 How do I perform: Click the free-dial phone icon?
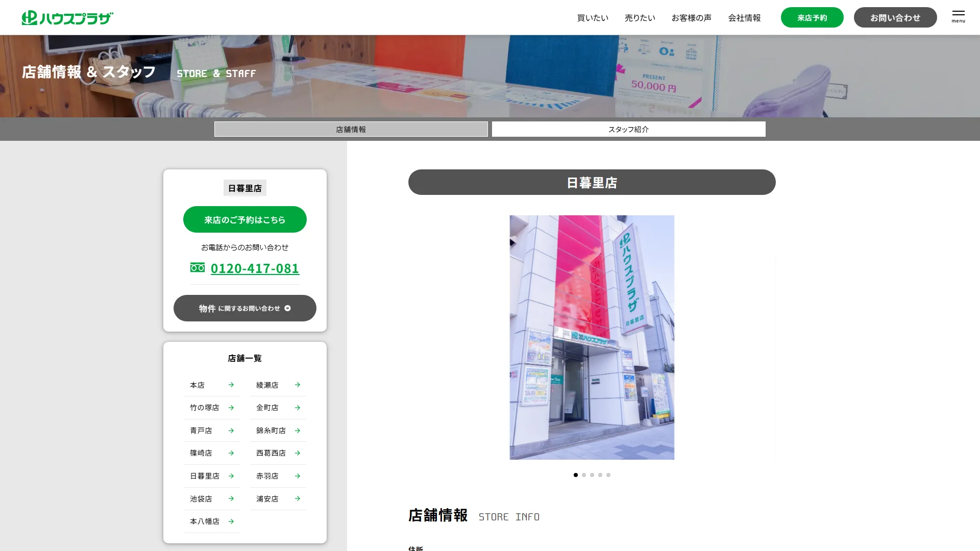click(x=198, y=267)
